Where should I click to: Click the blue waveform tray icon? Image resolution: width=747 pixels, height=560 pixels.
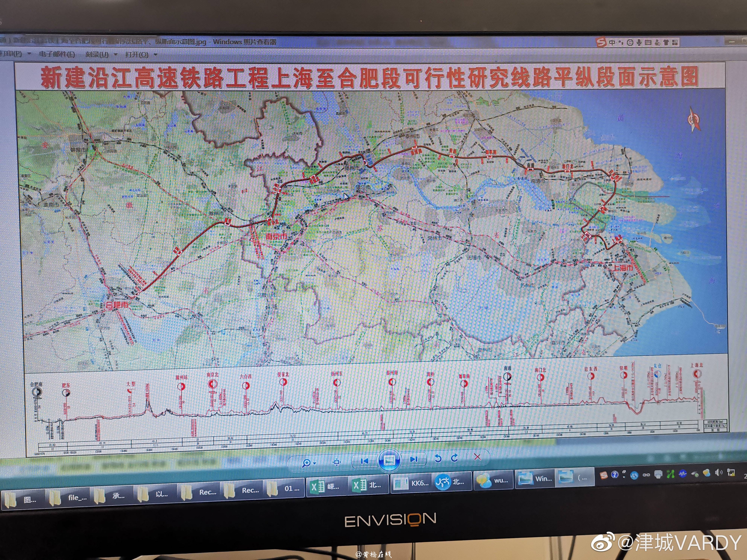[x=682, y=474]
